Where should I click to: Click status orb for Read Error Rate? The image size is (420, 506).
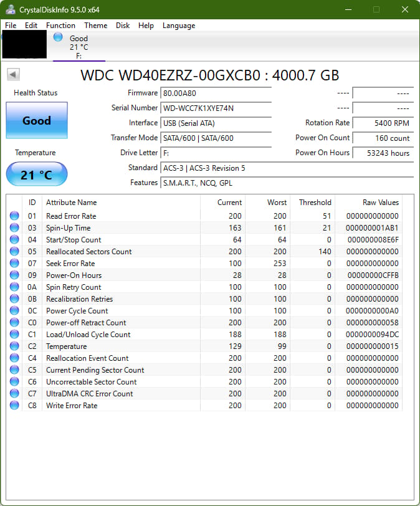coord(14,216)
